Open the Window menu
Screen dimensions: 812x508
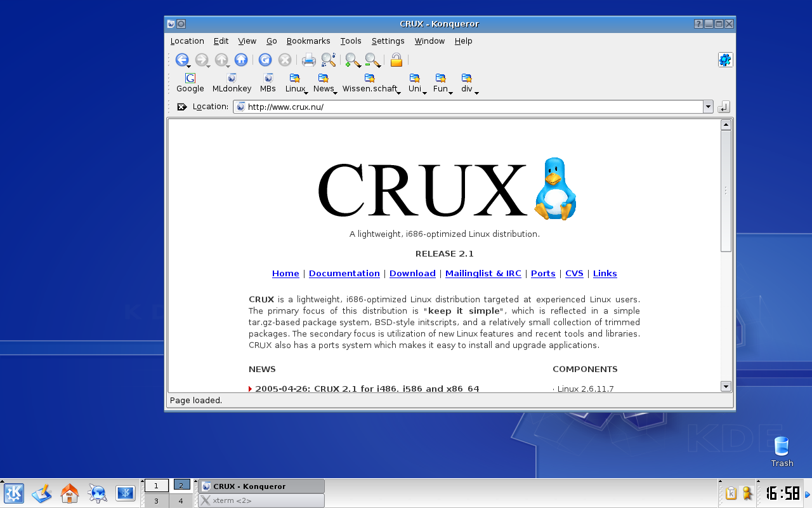point(429,41)
